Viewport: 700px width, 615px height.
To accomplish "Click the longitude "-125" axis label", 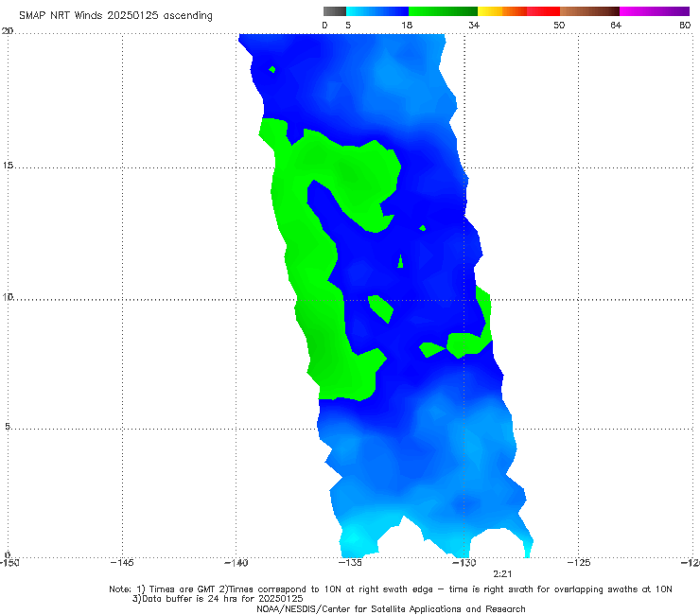I will point(579,563).
